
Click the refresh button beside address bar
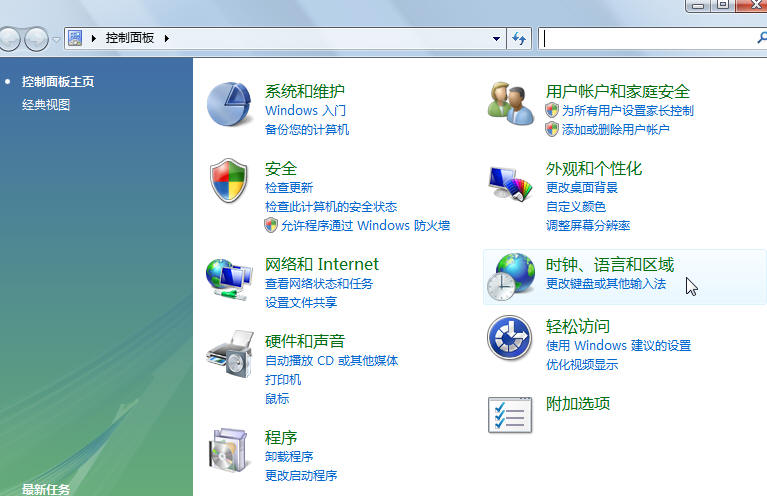[x=519, y=38]
